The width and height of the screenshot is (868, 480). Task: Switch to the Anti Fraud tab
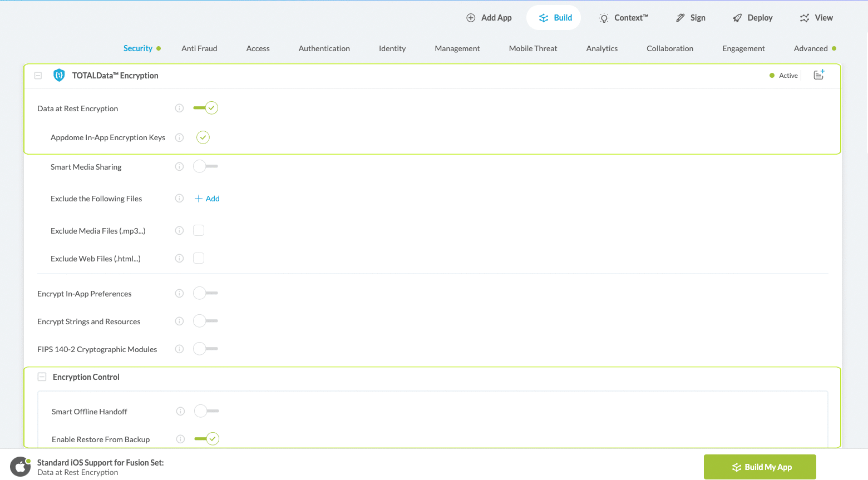pos(199,48)
